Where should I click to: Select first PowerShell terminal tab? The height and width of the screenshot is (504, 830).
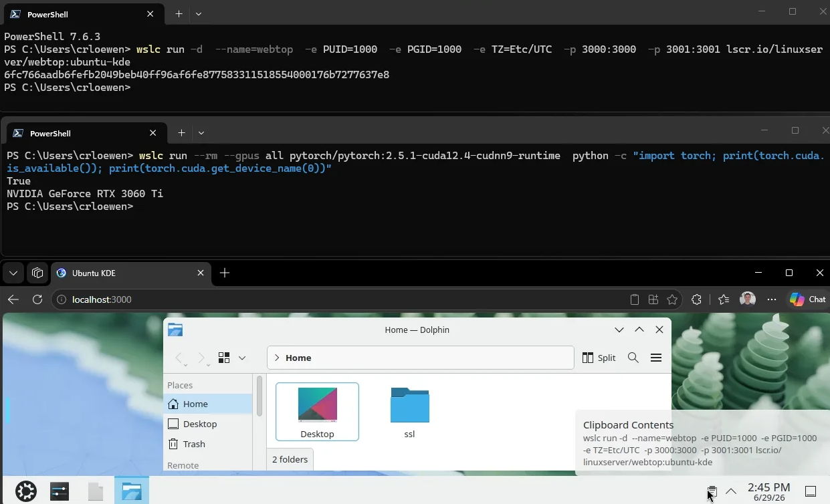click(82, 14)
